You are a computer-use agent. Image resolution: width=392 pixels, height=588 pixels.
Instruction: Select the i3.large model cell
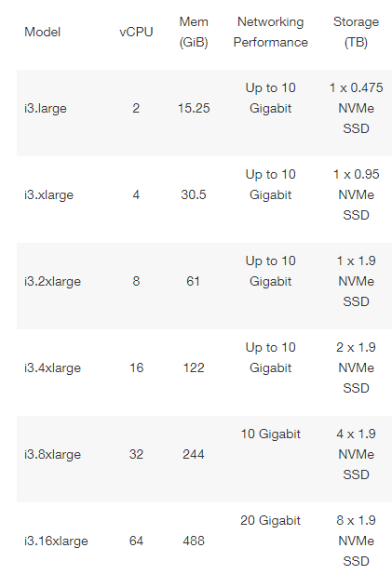46,108
